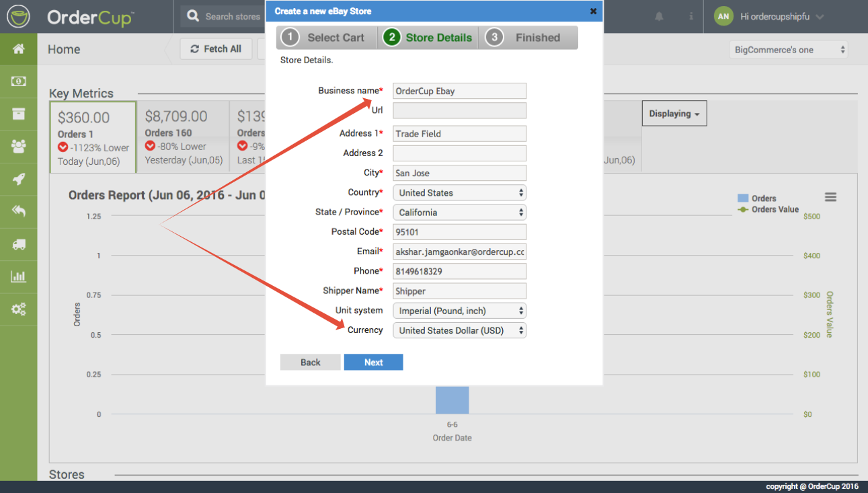The width and height of the screenshot is (868, 493).
Task: Go to the Select Cart step
Action: coord(327,38)
